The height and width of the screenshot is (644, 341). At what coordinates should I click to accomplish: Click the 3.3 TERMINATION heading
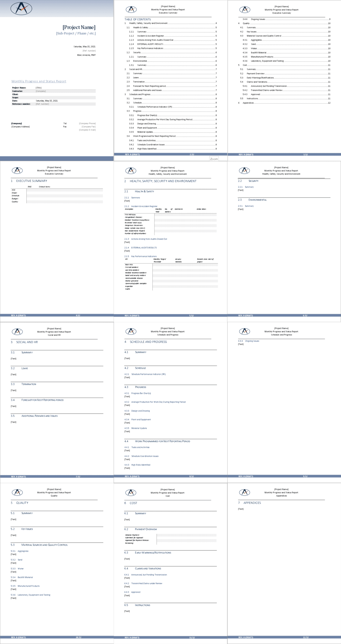coord(24,384)
